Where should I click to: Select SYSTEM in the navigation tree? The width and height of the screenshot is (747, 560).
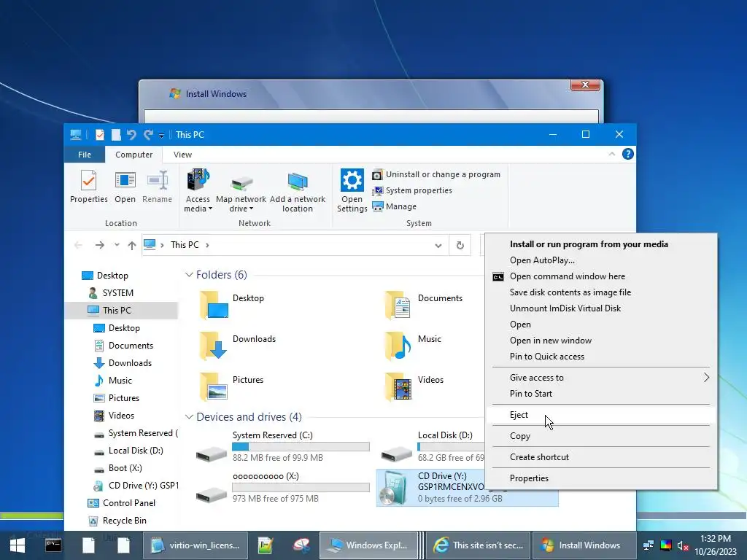tap(117, 293)
